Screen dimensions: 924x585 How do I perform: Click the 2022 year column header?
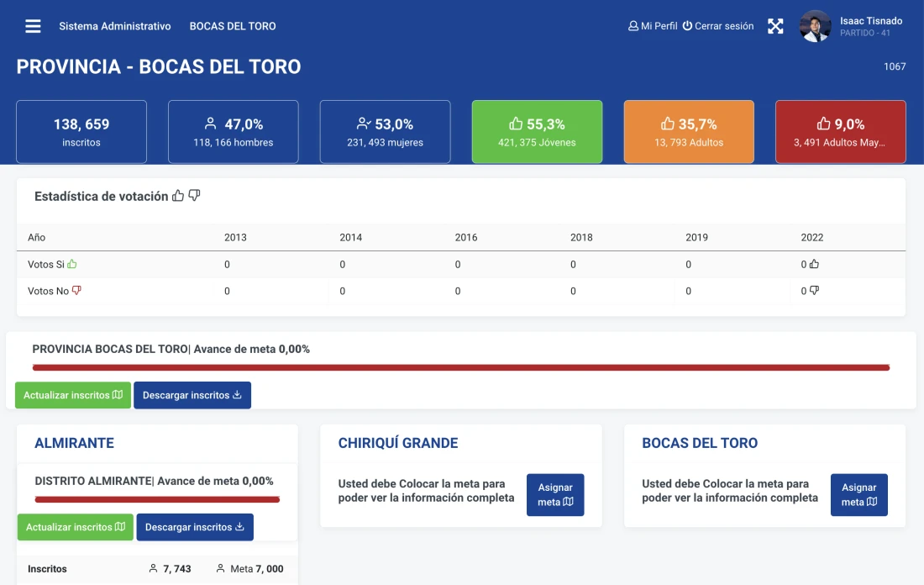click(812, 237)
